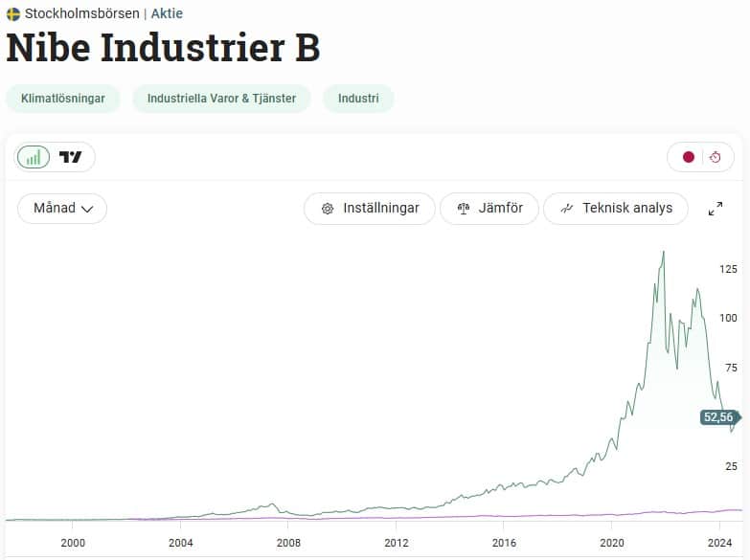This screenshot has width=750, height=560.
Task: Click the Aktie breadcrumb link
Action: [167, 14]
